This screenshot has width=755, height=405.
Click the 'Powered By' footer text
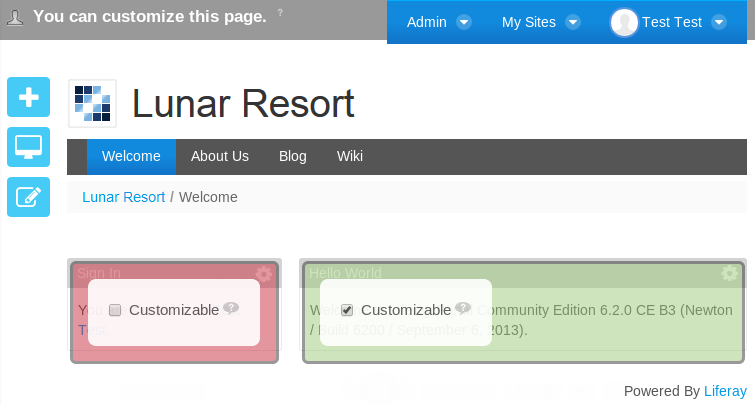pos(662,391)
